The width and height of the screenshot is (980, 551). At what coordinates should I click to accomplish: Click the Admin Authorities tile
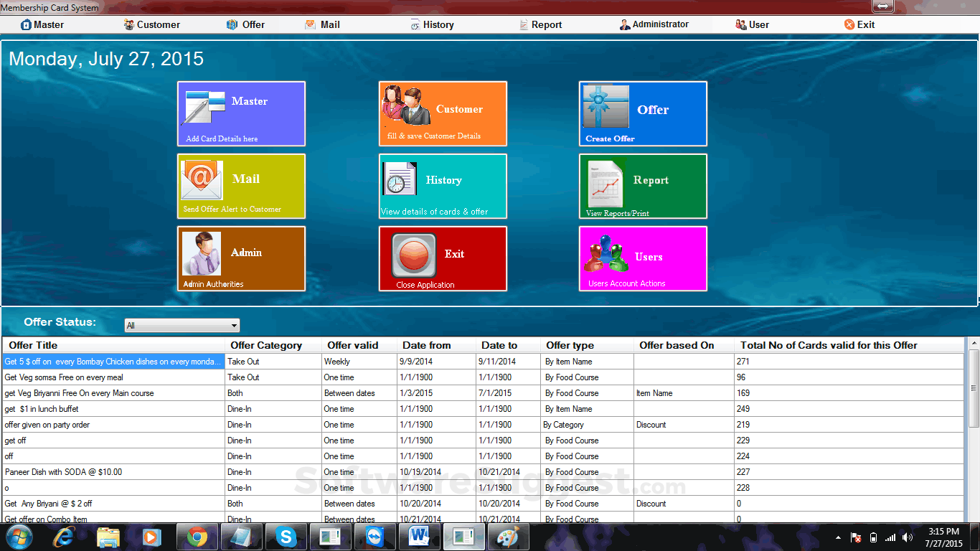pos(241,258)
